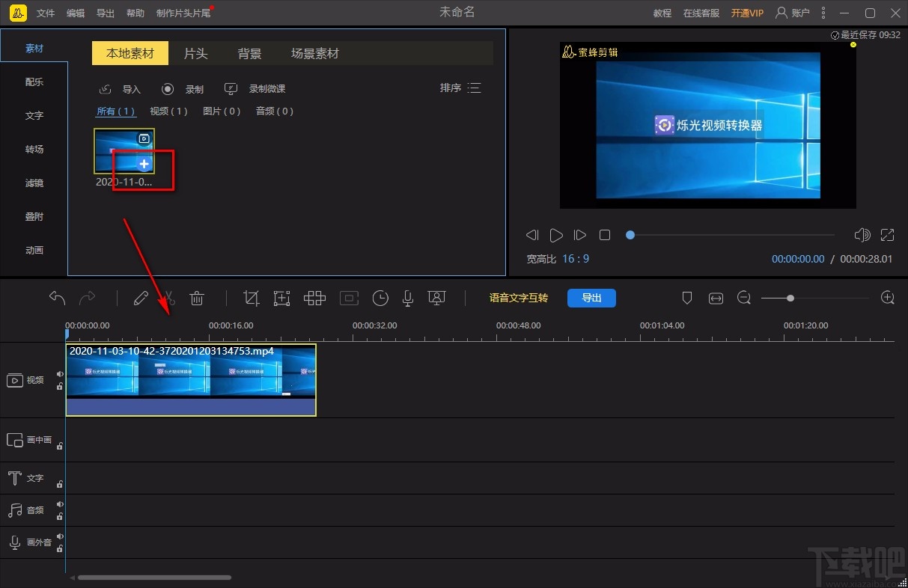908x588 pixels.
Task: Click the record micro-lesson icon
Action: [231, 88]
